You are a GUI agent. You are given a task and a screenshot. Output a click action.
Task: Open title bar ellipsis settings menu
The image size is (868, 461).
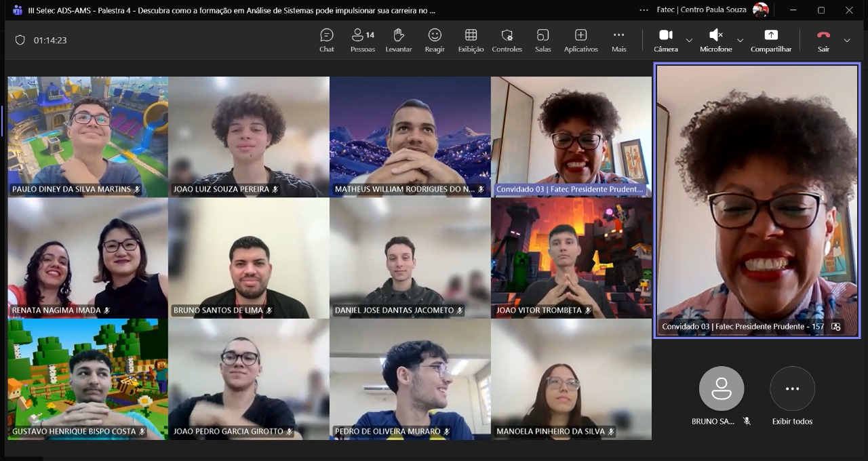point(644,10)
